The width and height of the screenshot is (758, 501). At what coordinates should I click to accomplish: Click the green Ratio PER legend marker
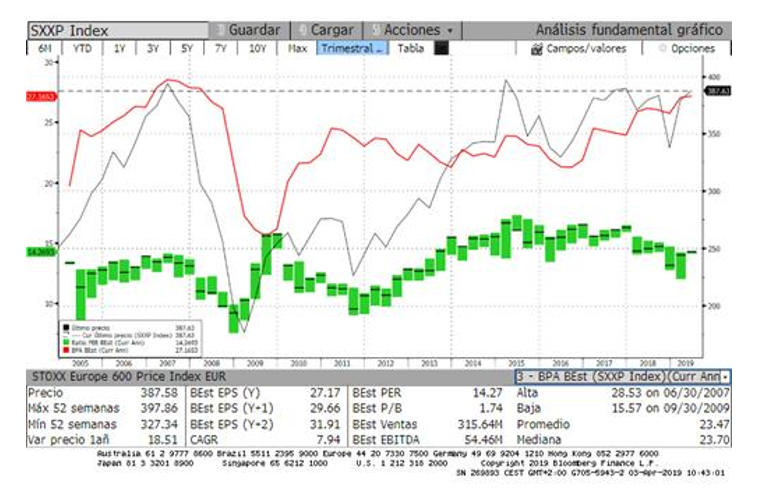coord(66,342)
